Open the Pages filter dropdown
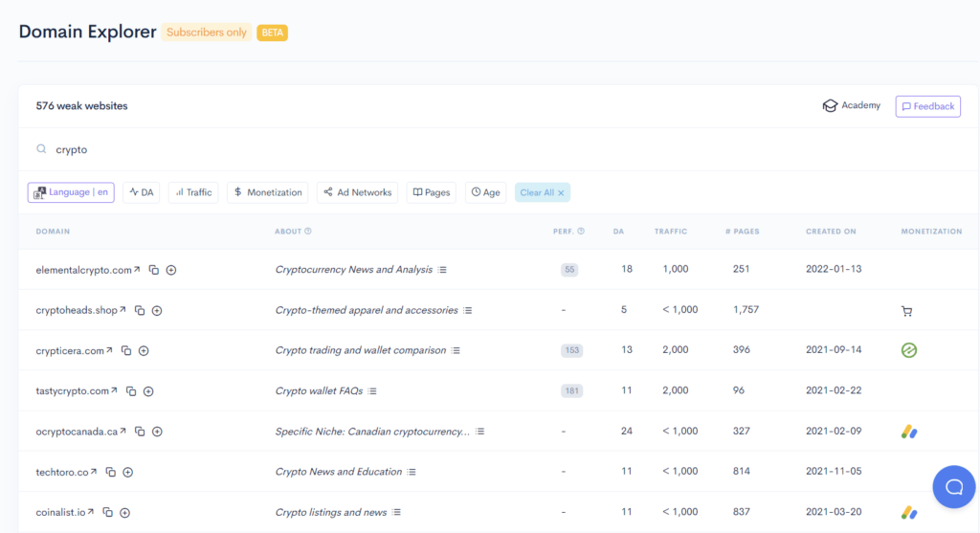 click(x=432, y=192)
